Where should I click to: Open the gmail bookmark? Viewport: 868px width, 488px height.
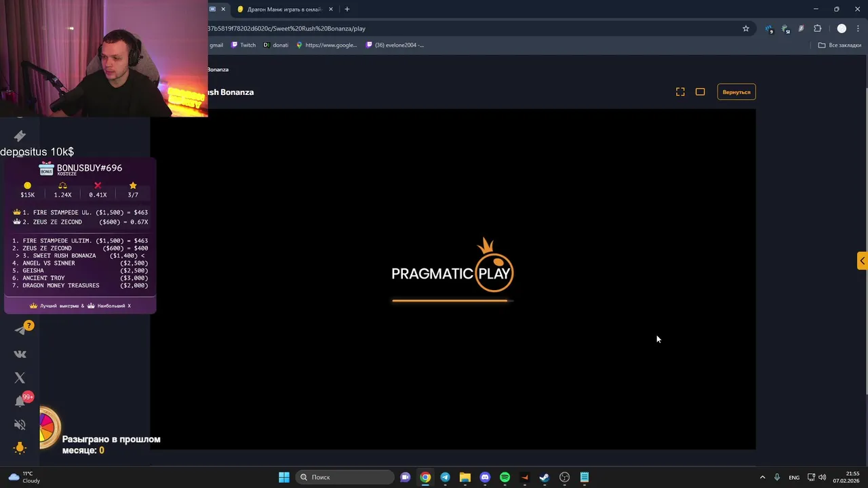click(216, 45)
